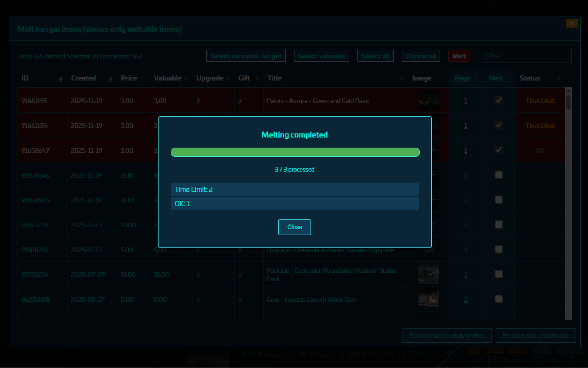Click the Foundation Festival Starter Pack thumbnail

click(429, 274)
